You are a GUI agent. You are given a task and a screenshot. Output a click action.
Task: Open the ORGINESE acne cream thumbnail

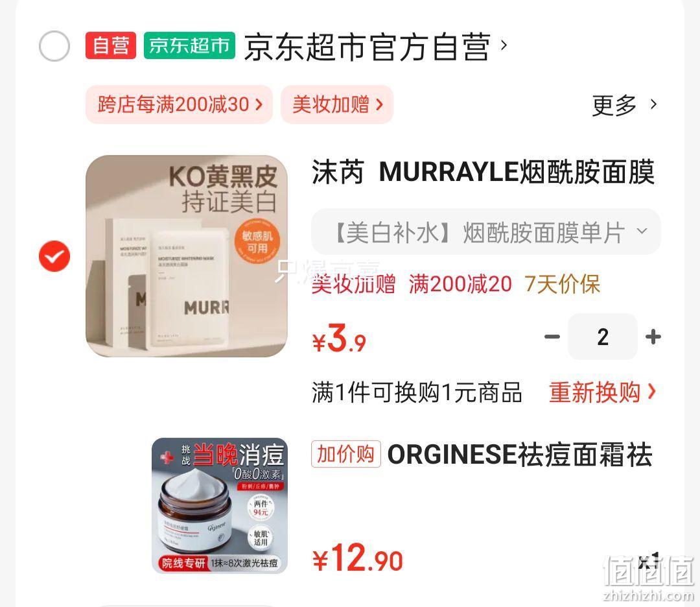220,506
